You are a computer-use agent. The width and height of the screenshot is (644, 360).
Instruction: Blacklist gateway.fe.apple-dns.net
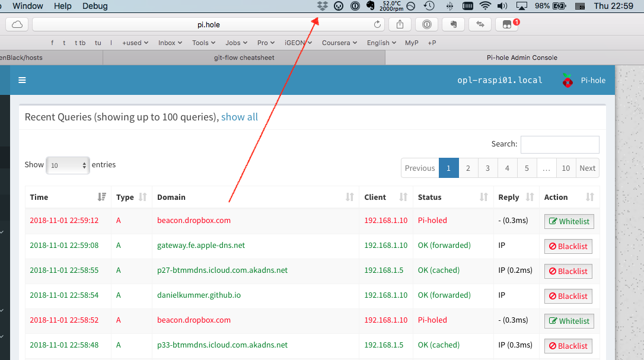[x=568, y=247]
